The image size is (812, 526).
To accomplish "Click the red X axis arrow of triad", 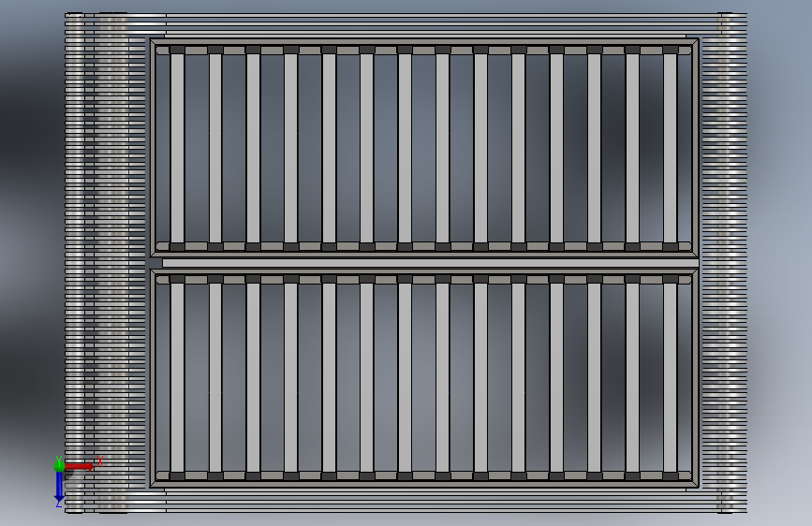I will [x=80, y=466].
